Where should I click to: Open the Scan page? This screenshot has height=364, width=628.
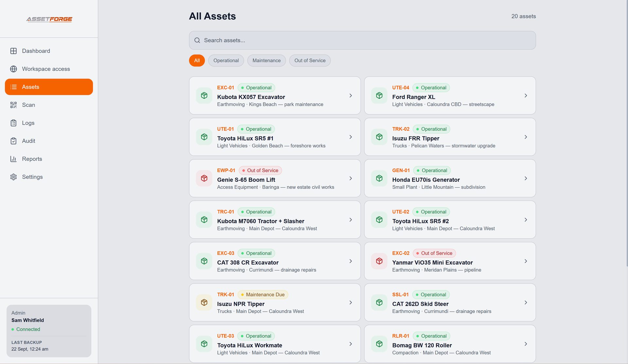tap(49, 105)
